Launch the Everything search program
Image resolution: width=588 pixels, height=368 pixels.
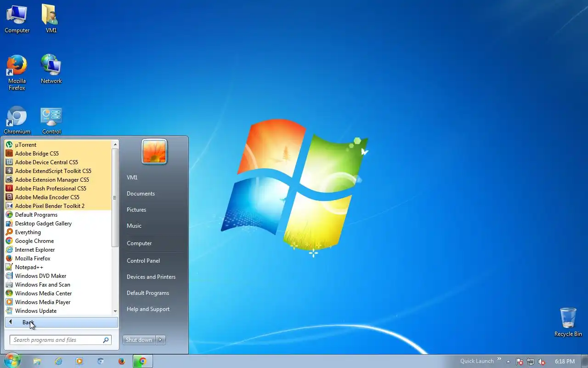coord(58,232)
